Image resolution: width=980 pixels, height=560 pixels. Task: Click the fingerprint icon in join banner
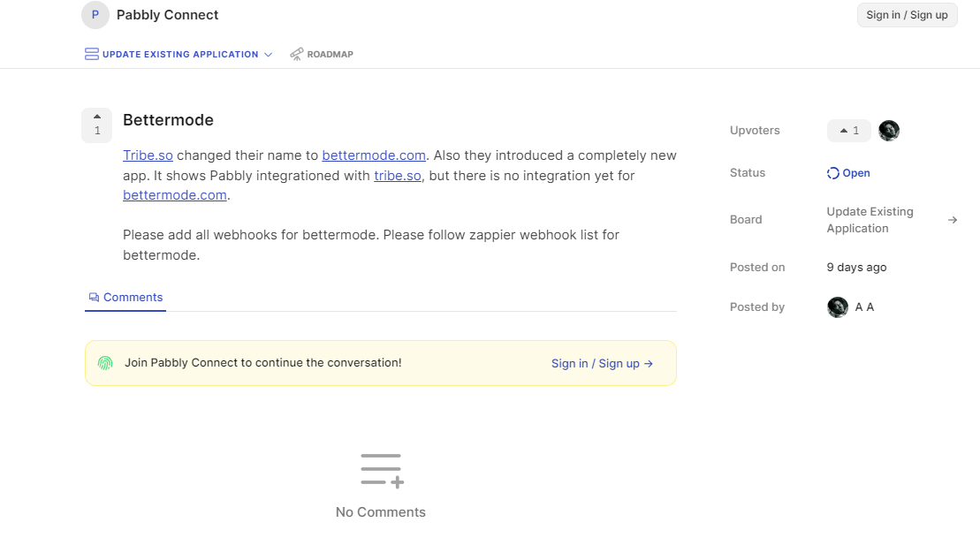[x=105, y=363]
